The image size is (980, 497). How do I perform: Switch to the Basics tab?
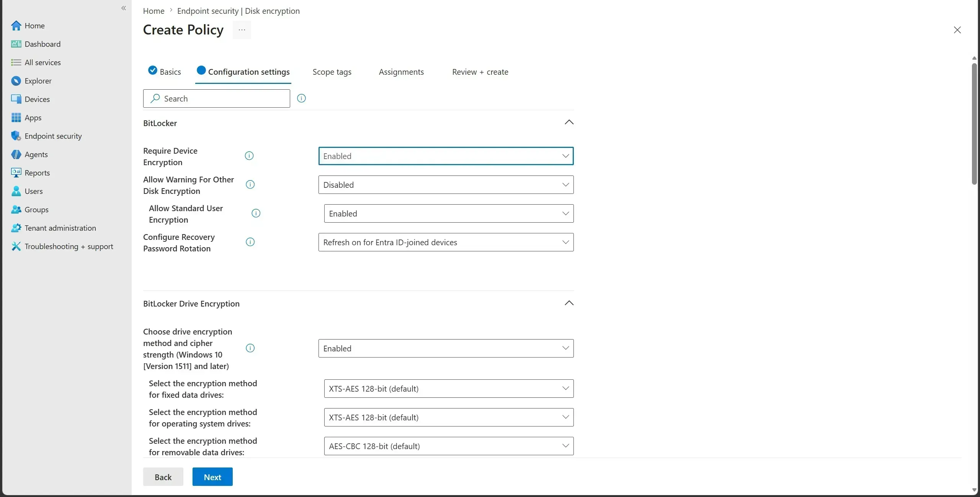coord(165,72)
